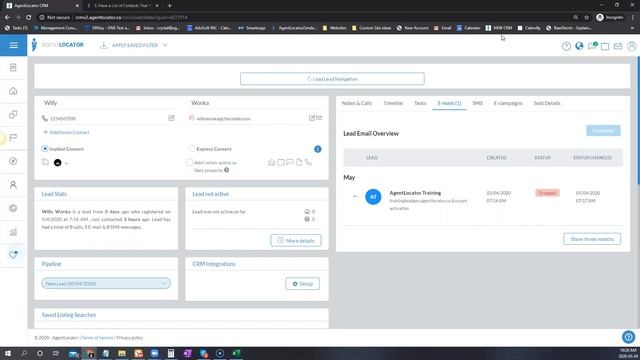The width and height of the screenshot is (640, 360).
Task: Click the globe icon in header
Action: pos(579,46)
